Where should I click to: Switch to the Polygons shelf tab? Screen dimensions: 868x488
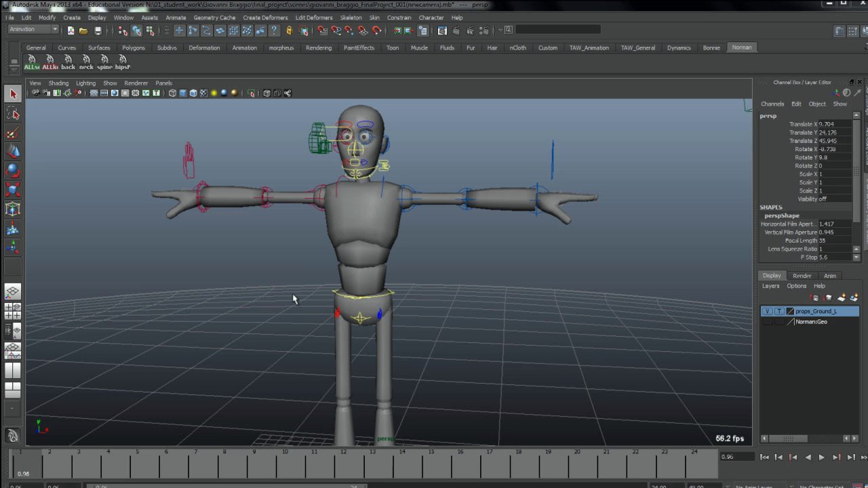coord(134,48)
